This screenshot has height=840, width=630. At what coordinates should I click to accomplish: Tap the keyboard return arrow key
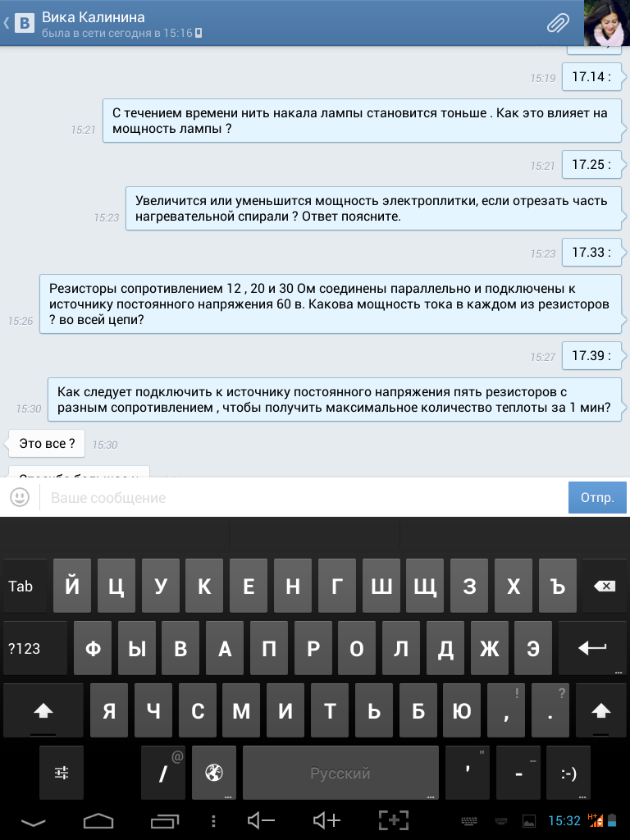tap(592, 648)
